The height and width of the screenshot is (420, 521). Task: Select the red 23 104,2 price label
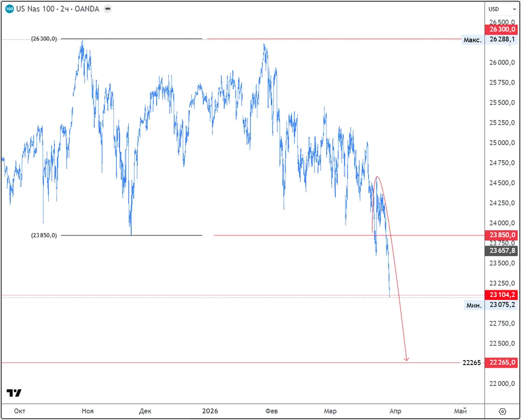(502, 295)
